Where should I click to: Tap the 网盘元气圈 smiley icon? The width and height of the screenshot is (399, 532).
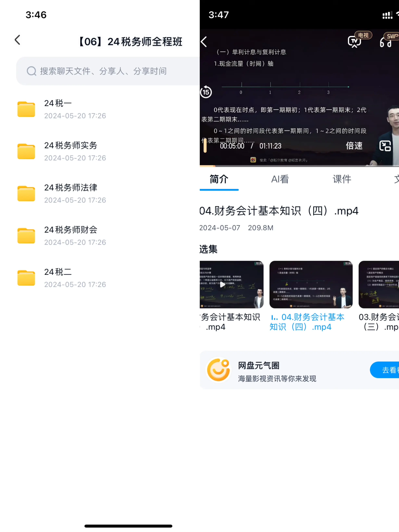pos(218,370)
